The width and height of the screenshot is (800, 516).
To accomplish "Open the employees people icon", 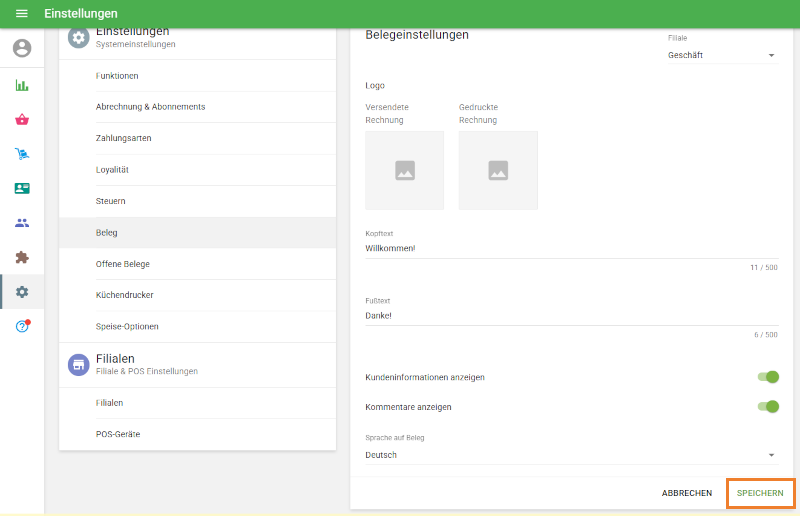I will [22, 223].
